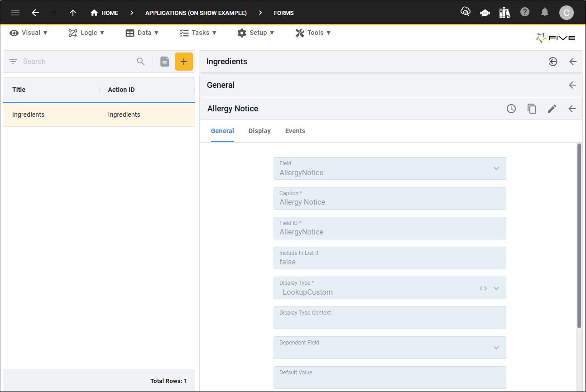
Task: Click the FIVE logo
Action: pos(556,38)
